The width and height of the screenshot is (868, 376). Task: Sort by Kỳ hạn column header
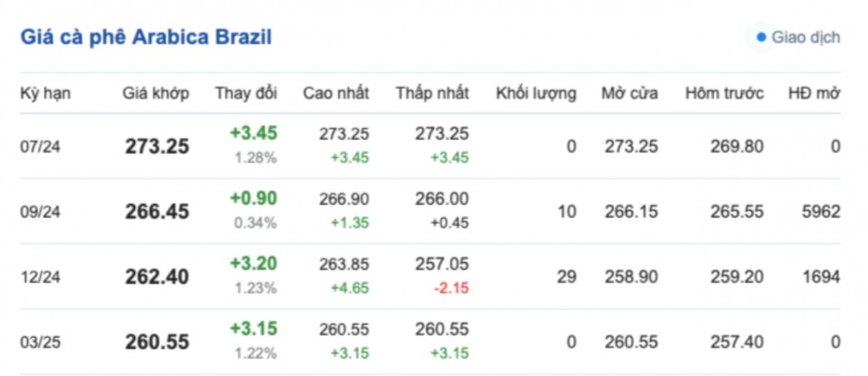coord(46,94)
